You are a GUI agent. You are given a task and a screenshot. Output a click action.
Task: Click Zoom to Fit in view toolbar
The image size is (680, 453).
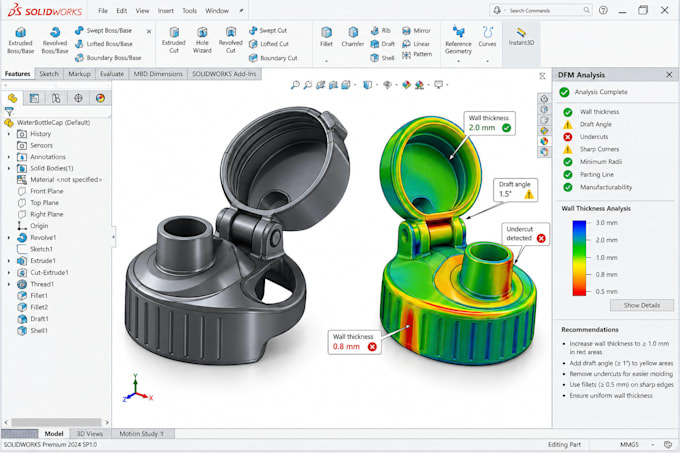[x=295, y=85]
